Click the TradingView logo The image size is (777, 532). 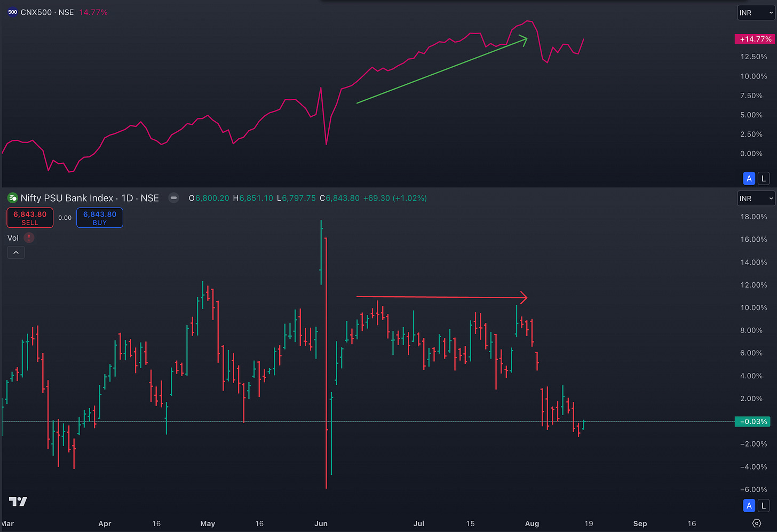click(x=18, y=502)
